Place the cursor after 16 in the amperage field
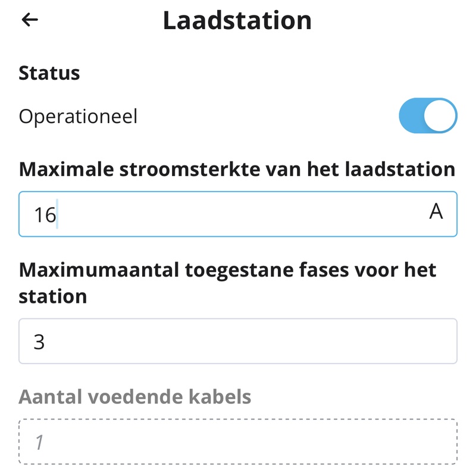476x470 pixels. (x=57, y=215)
